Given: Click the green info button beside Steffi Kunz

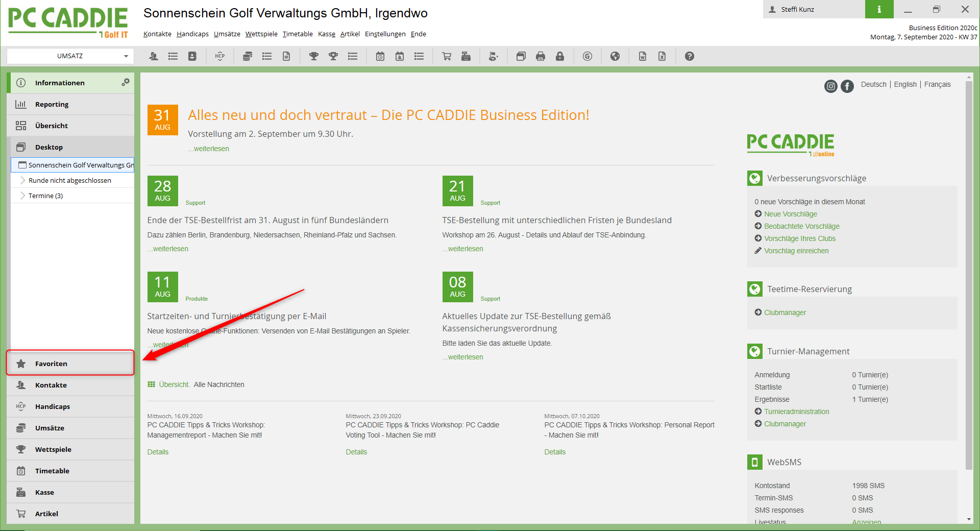Looking at the screenshot, I should coord(879,9).
